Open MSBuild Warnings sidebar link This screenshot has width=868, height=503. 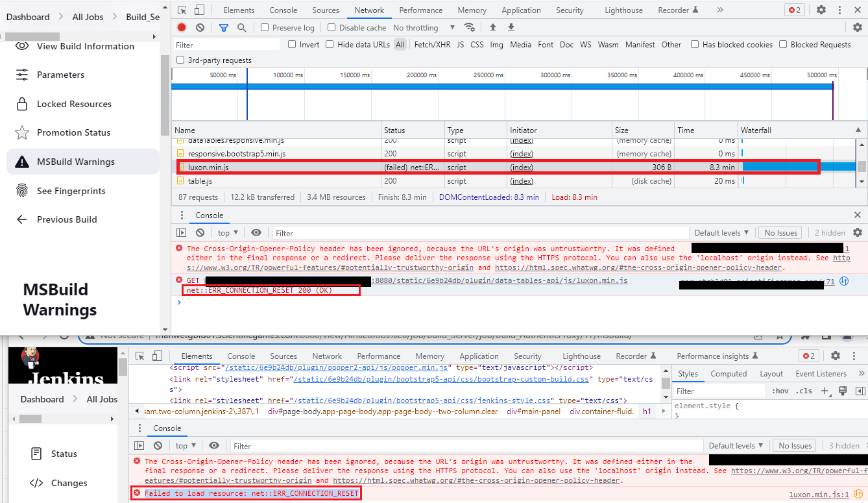[x=82, y=162]
